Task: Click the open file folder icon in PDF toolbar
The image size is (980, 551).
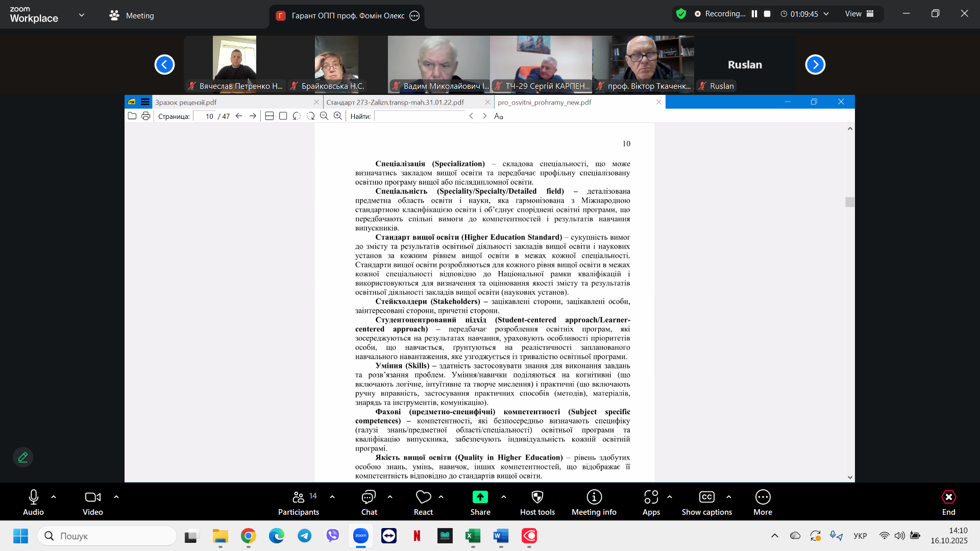Action: pos(132,116)
